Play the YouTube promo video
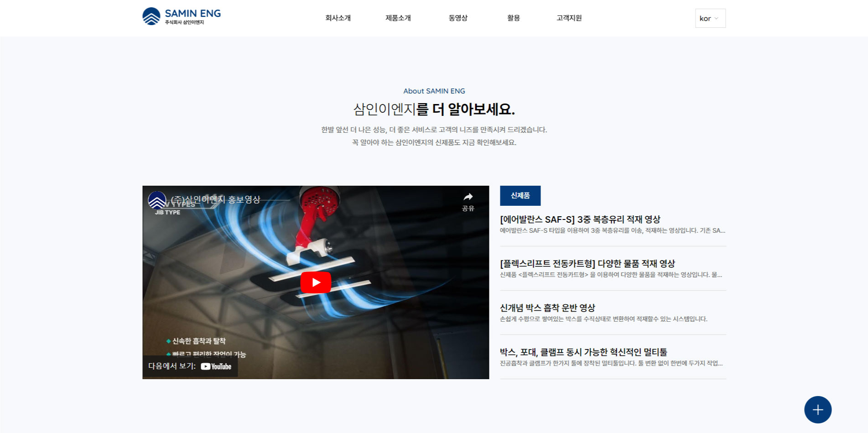Viewport: 868px width, 433px height. 316,282
